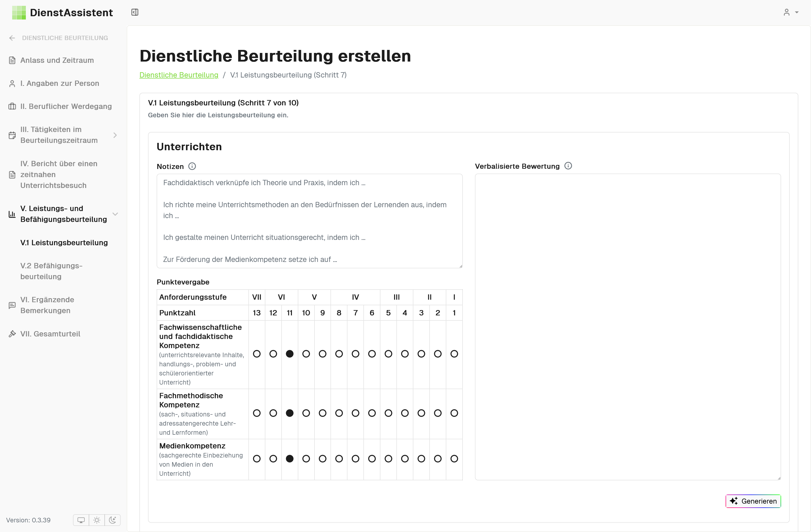Collapse the sidebar panel icon
Viewport: 811px width, 532px height.
point(135,12)
